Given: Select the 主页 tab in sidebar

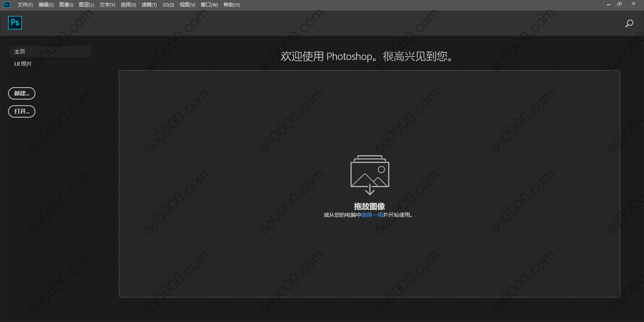Looking at the screenshot, I should click(x=50, y=51).
